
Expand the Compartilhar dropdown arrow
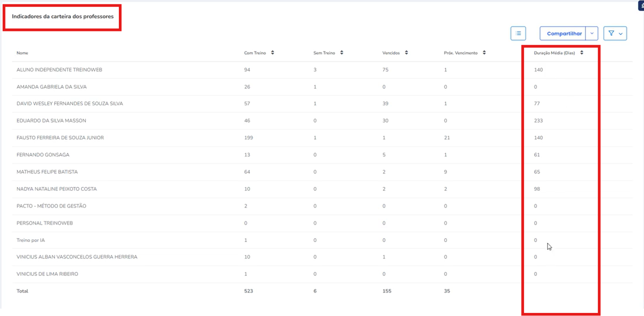click(592, 33)
